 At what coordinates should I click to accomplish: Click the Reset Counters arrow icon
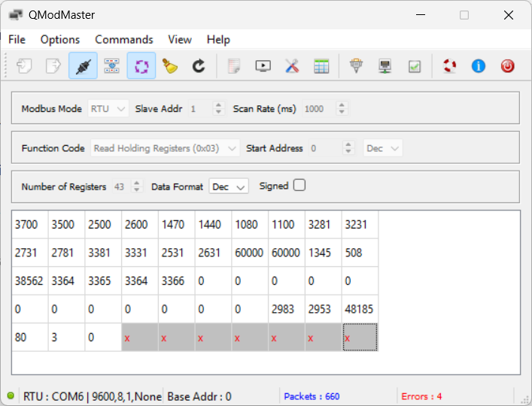(199, 65)
